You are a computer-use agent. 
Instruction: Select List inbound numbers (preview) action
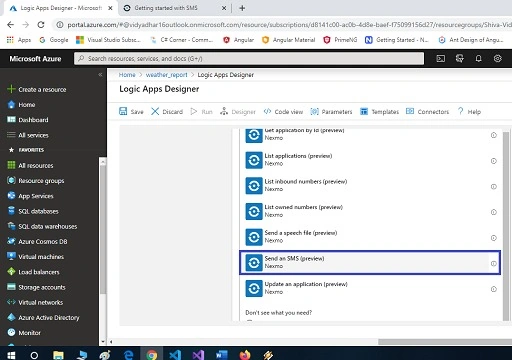click(x=370, y=186)
